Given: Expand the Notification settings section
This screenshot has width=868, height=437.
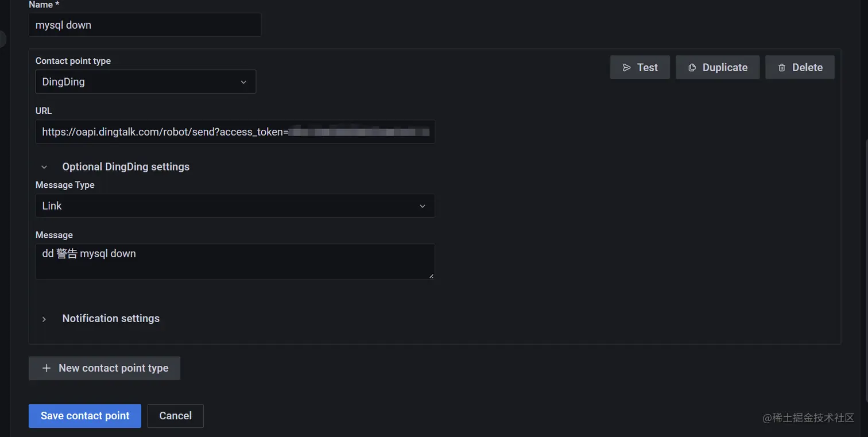Looking at the screenshot, I should pos(44,319).
